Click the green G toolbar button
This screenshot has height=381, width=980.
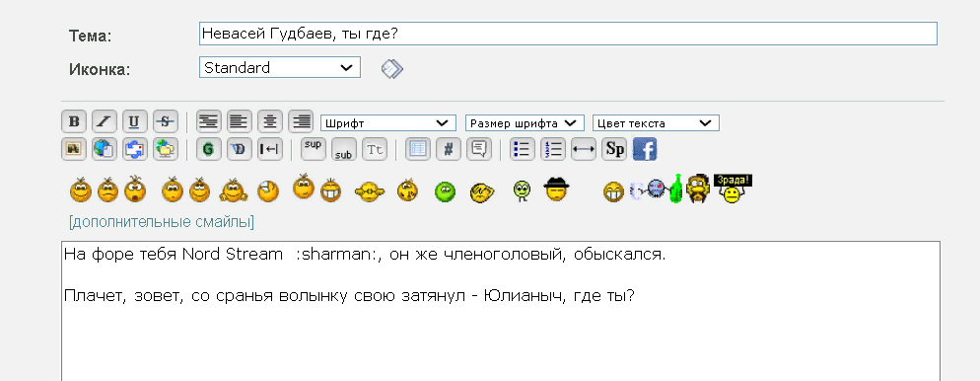click(209, 149)
